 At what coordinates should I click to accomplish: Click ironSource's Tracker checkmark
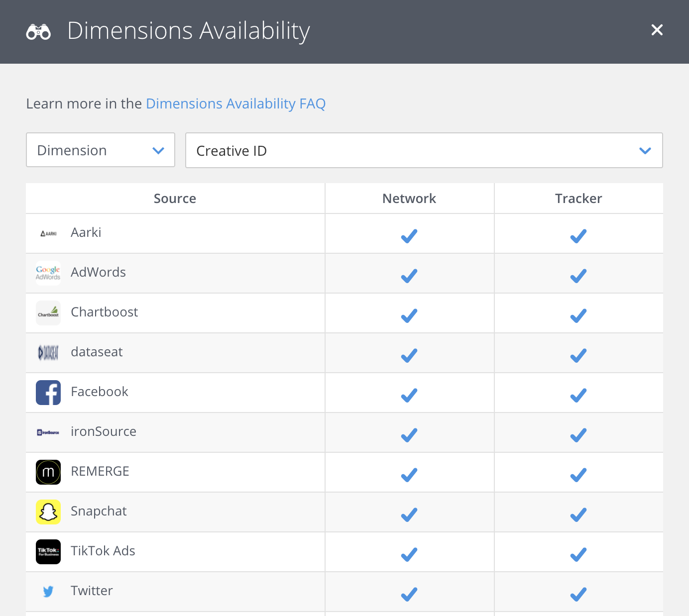pyautogui.click(x=578, y=435)
